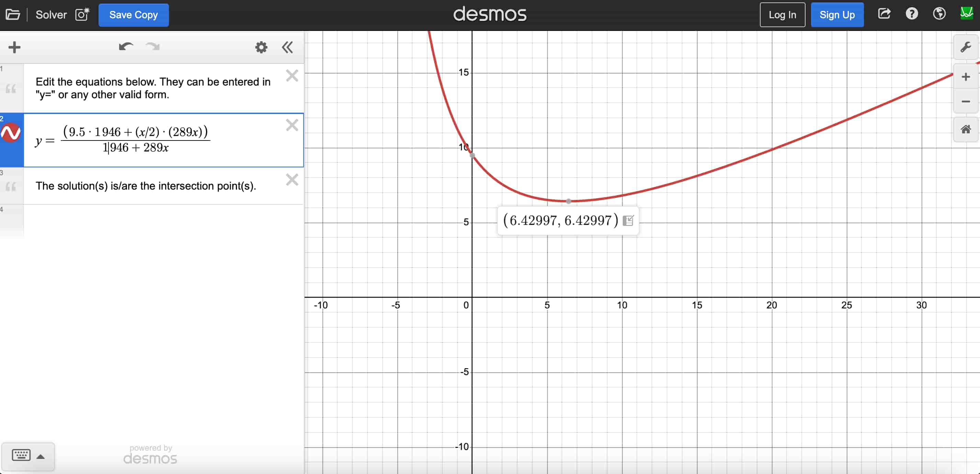This screenshot has width=980, height=474.
Task: Share the graph via share icon
Action: 884,14
